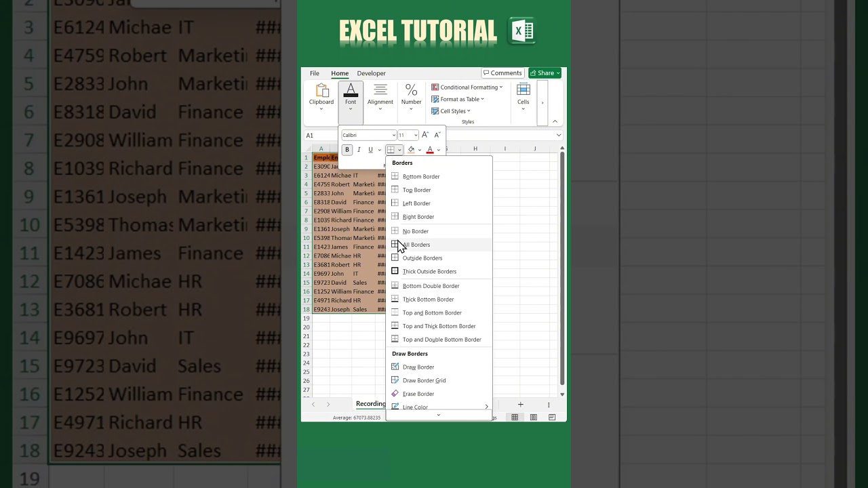Select the Erase Border eraser tool
This screenshot has width=868, height=488.
439,394
